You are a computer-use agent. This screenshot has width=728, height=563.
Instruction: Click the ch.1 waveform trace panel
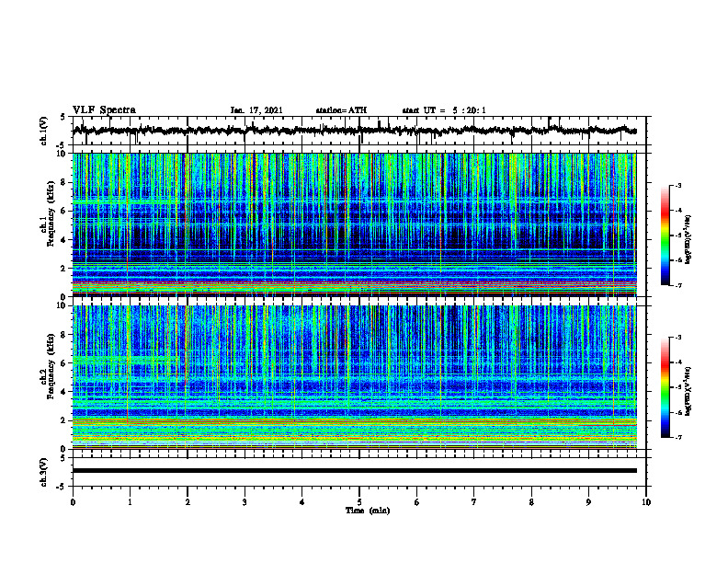point(359,131)
